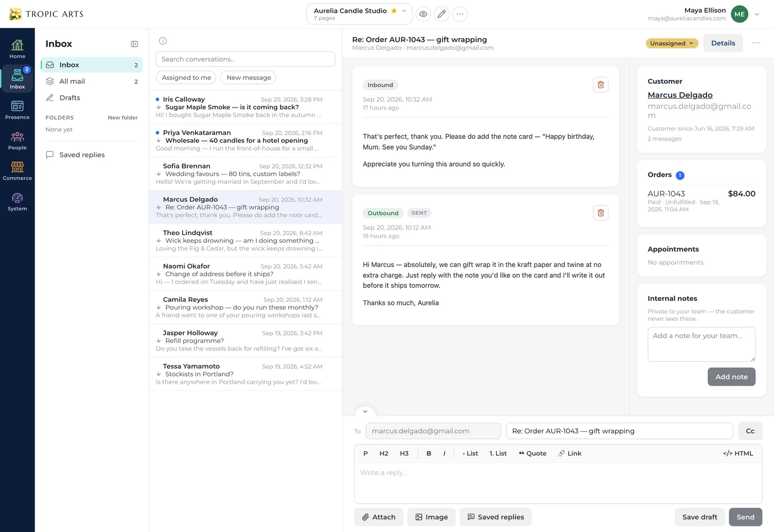Insert a link in the reply
The width and height of the screenshot is (774, 532).
[x=570, y=453]
